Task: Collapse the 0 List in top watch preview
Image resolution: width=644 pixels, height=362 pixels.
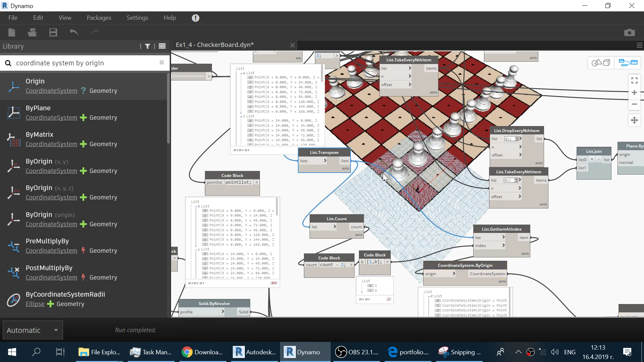Action: [241, 73]
